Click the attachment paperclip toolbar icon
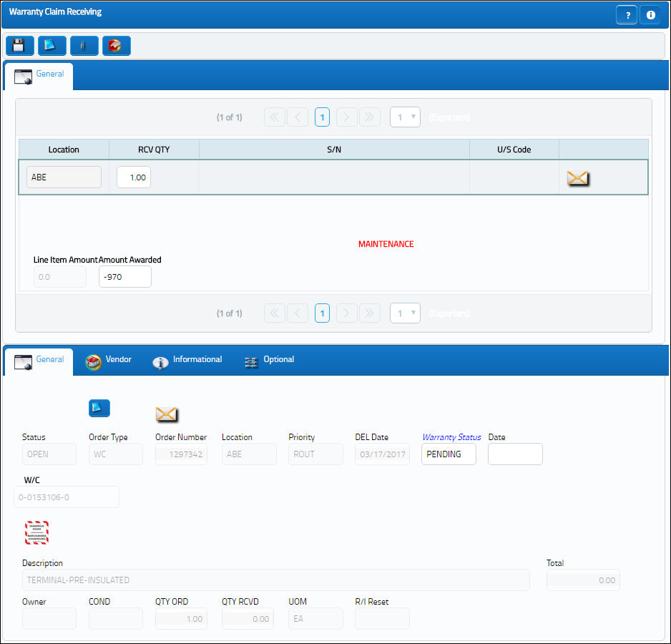The height and width of the screenshot is (644, 671). 84,45
